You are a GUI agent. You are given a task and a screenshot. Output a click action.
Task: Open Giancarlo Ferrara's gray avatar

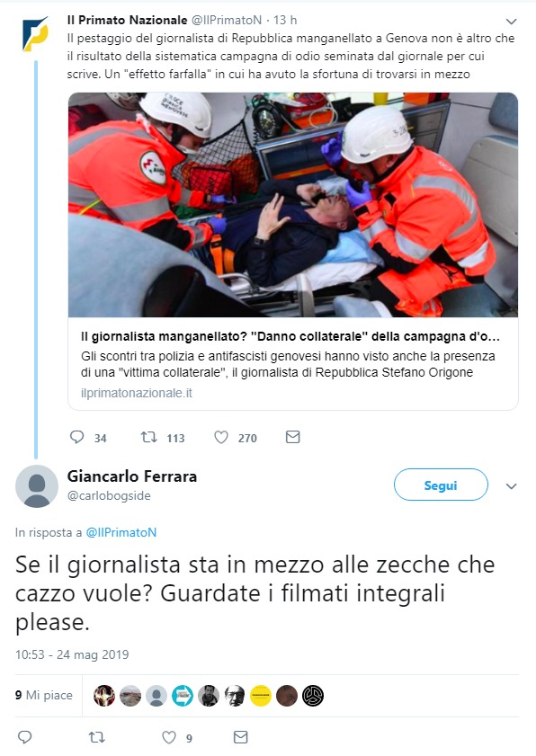coord(37,486)
